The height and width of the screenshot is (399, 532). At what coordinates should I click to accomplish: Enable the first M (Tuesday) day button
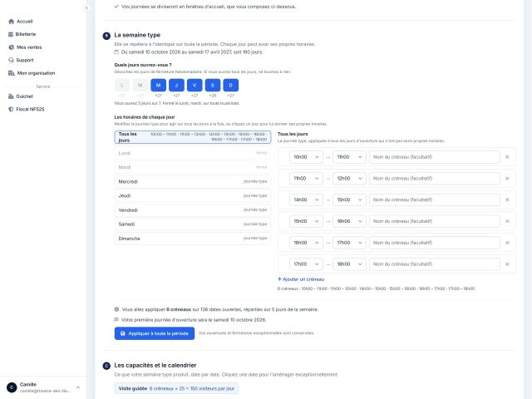(x=140, y=85)
